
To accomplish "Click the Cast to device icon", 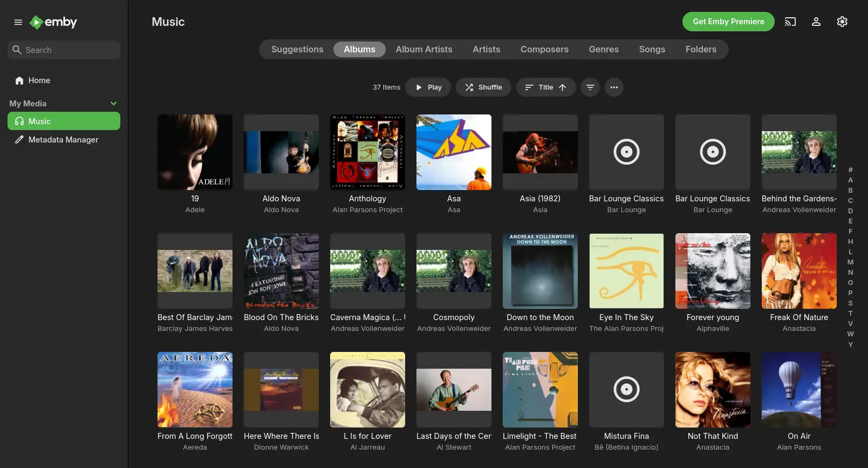I will (x=790, y=22).
